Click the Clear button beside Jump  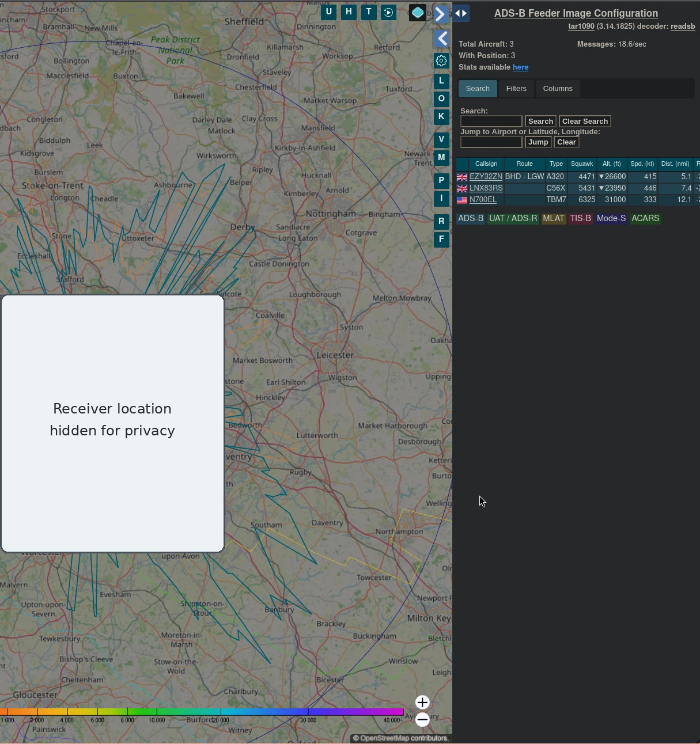[x=566, y=142]
